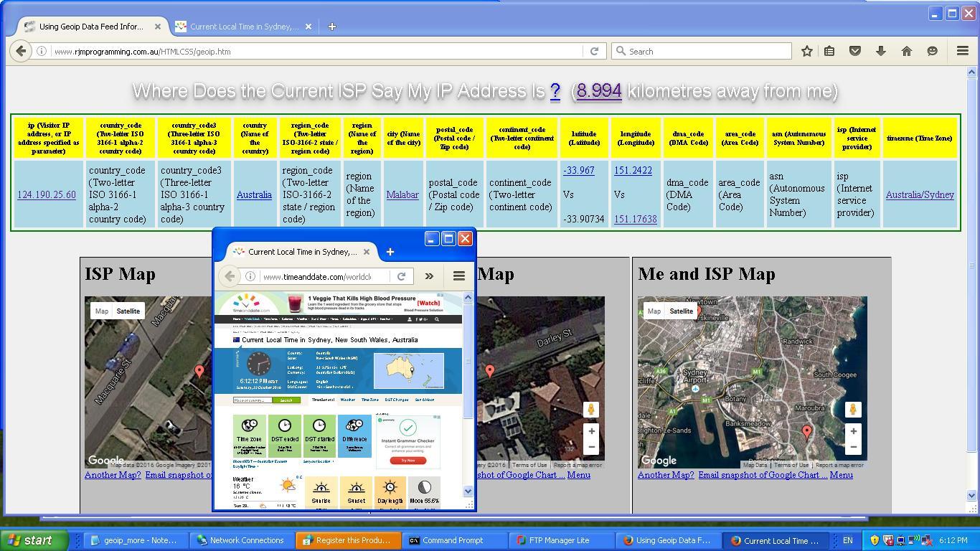
Task: Close the 'Current Local Time in Sydney' main-window tab
Action: point(308,27)
